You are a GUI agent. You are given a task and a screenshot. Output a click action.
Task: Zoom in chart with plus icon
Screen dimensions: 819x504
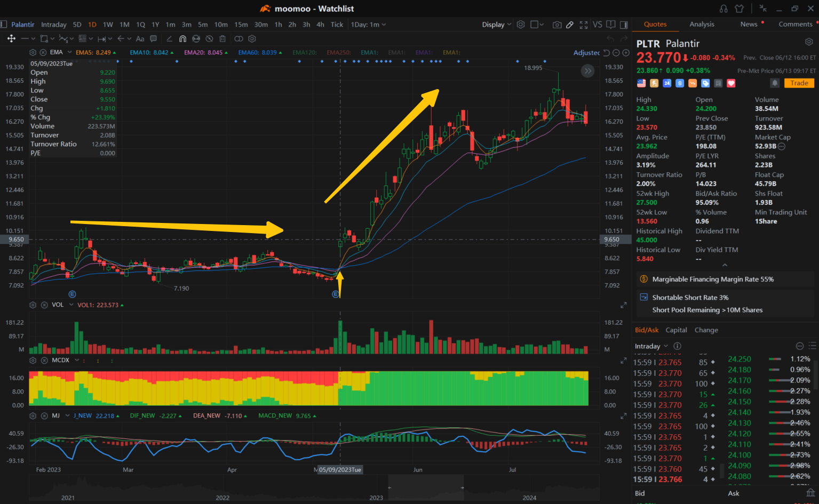pos(626,53)
